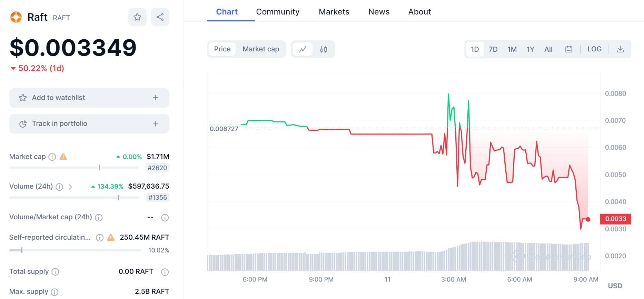Viewport: 644px width, 299px height.
Task: Click the #2620 market cap rank badge
Action: pyautogui.click(x=157, y=168)
